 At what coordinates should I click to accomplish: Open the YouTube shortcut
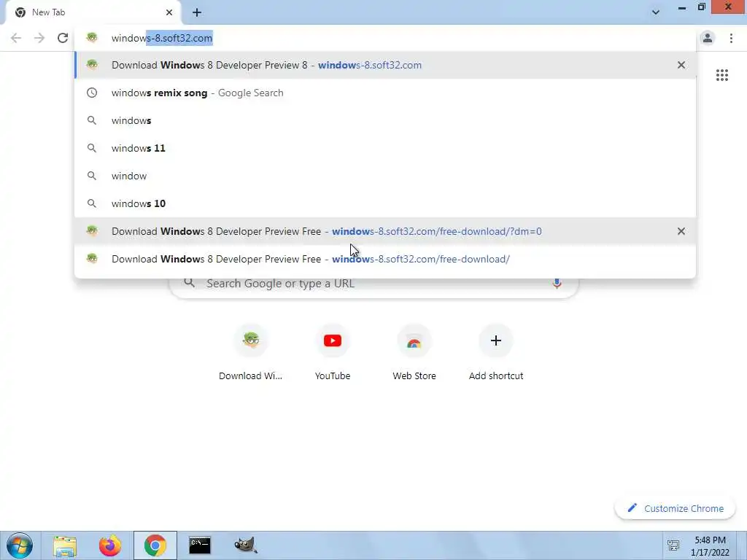pyautogui.click(x=333, y=352)
